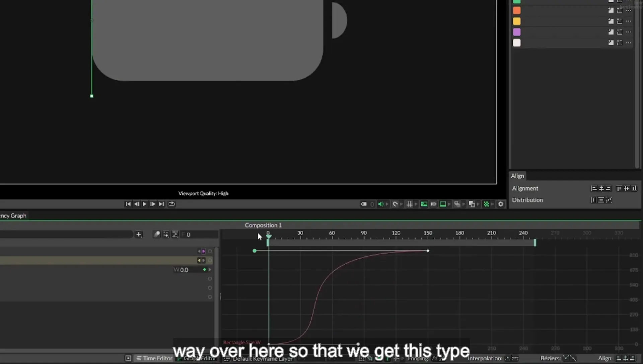This screenshot has width=643, height=364.
Task: Toggle the viewport grid icon
Action: coord(409,204)
